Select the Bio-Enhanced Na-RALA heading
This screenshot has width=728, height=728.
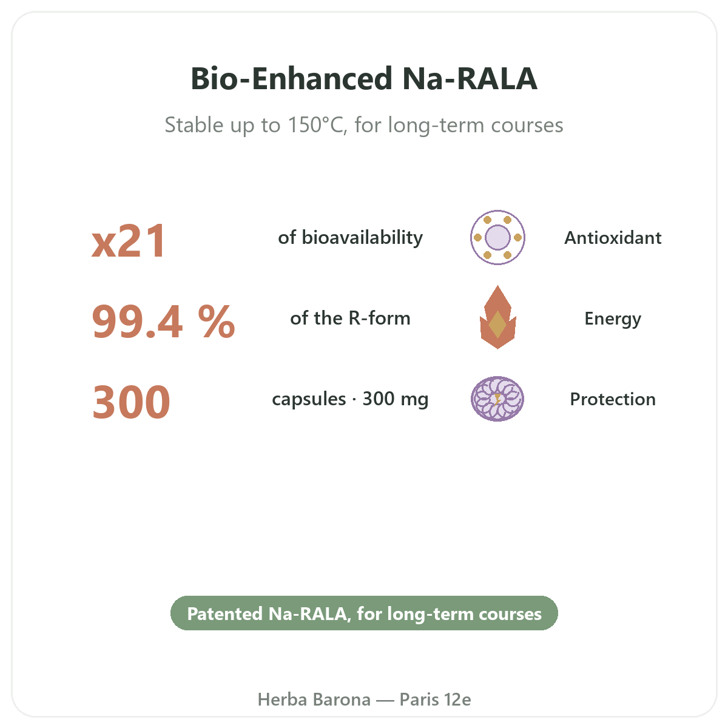[364, 79]
